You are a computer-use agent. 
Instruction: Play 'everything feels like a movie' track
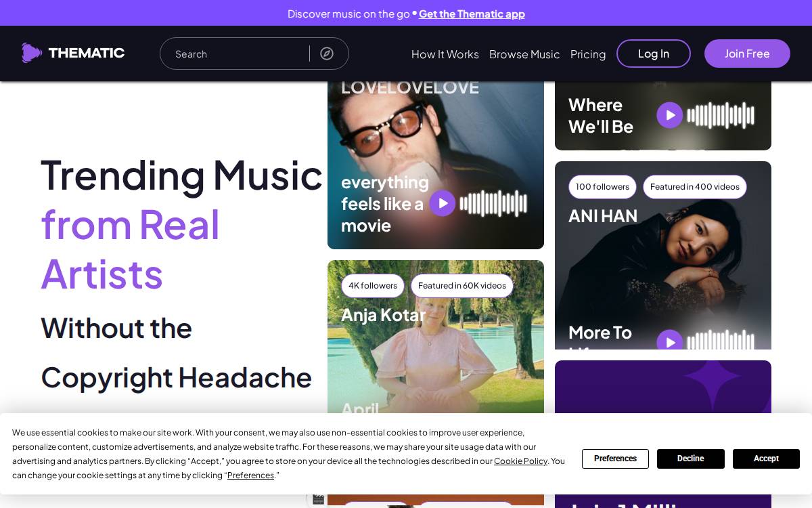(x=443, y=203)
